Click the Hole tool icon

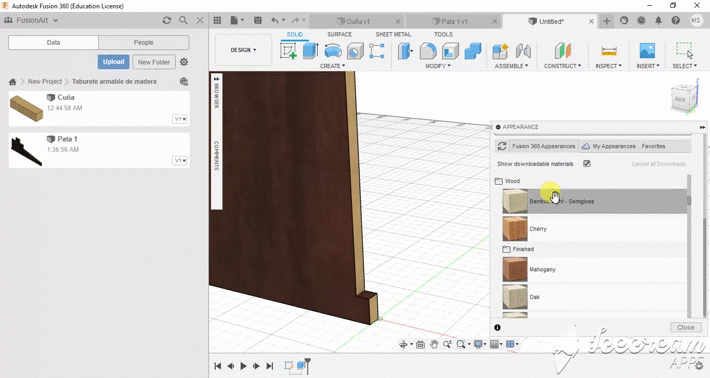(x=355, y=51)
